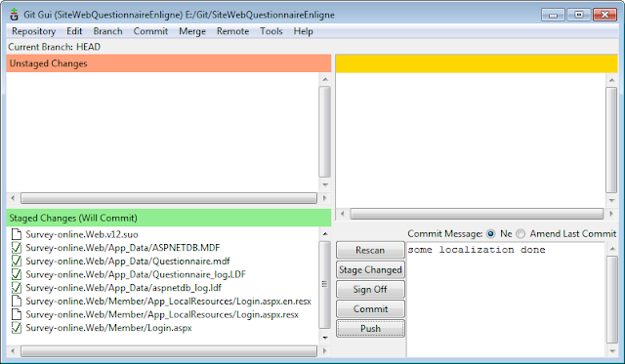Click the yellow diff pane header

click(477, 63)
